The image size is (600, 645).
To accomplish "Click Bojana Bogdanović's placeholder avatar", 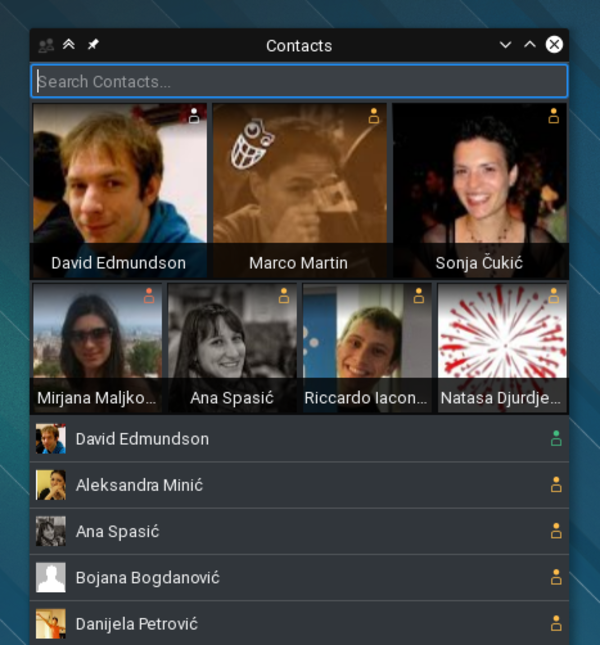I will click(x=51, y=578).
